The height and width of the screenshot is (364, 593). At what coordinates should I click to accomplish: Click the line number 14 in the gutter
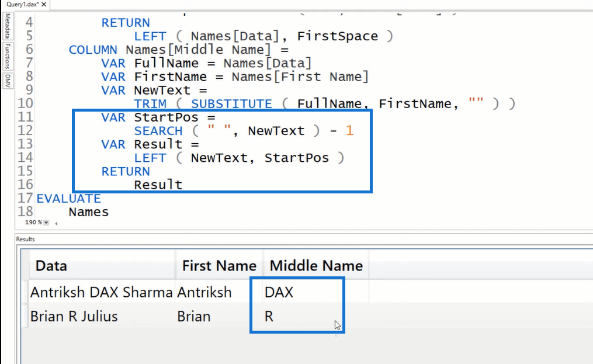coord(25,158)
